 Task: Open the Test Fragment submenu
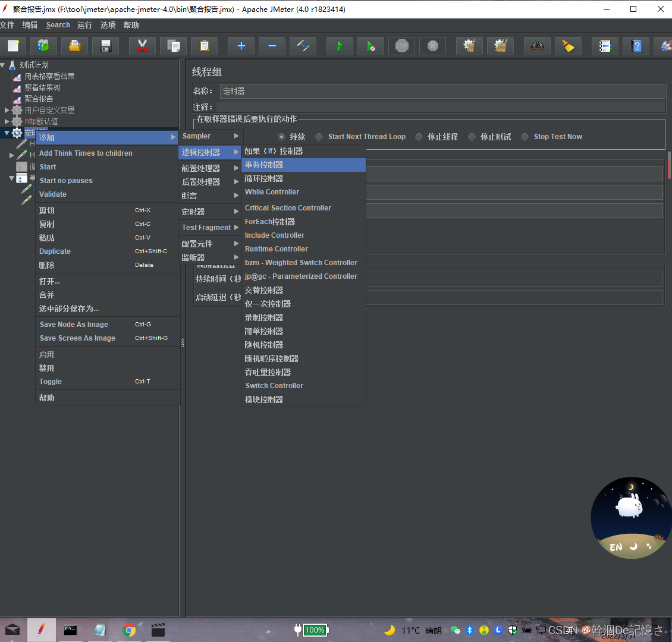pyautogui.click(x=211, y=228)
